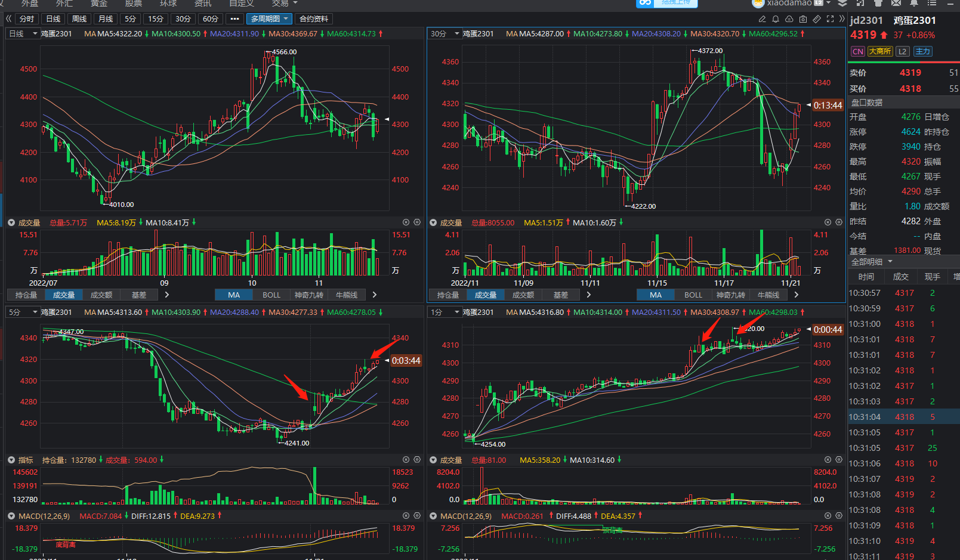This screenshot has width=960, height=560.
Task: Open the 日线 period dropdown in first chart
Action: point(23,34)
